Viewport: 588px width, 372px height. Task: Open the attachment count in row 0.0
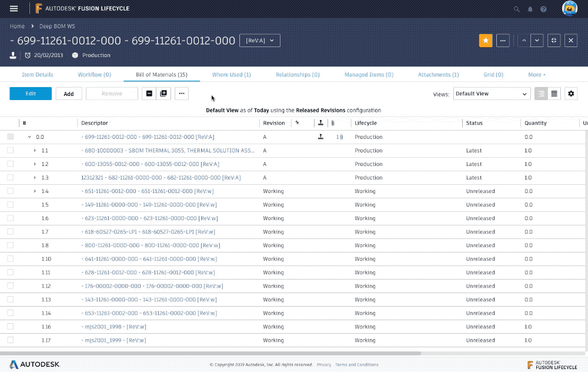tap(339, 137)
